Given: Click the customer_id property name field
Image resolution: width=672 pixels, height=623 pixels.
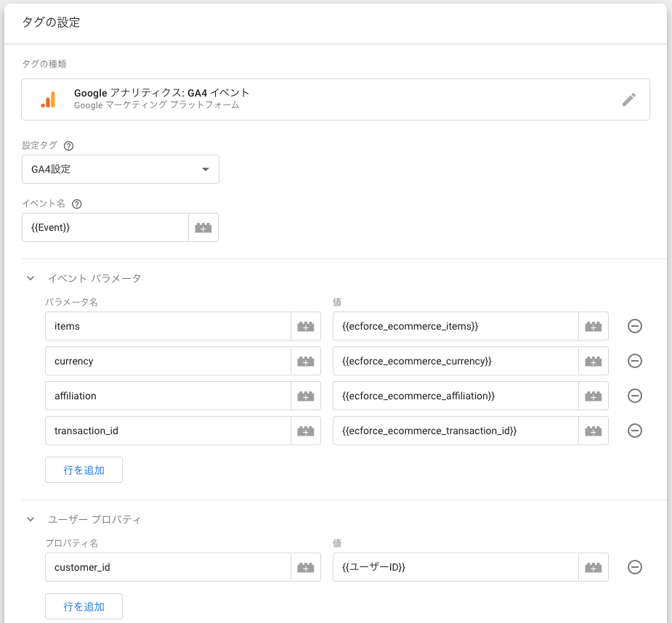Looking at the screenshot, I should [168, 567].
